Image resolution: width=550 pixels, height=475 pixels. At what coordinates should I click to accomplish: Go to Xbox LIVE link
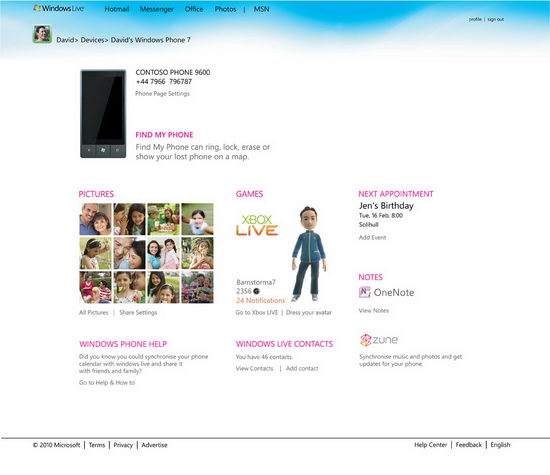[257, 313]
